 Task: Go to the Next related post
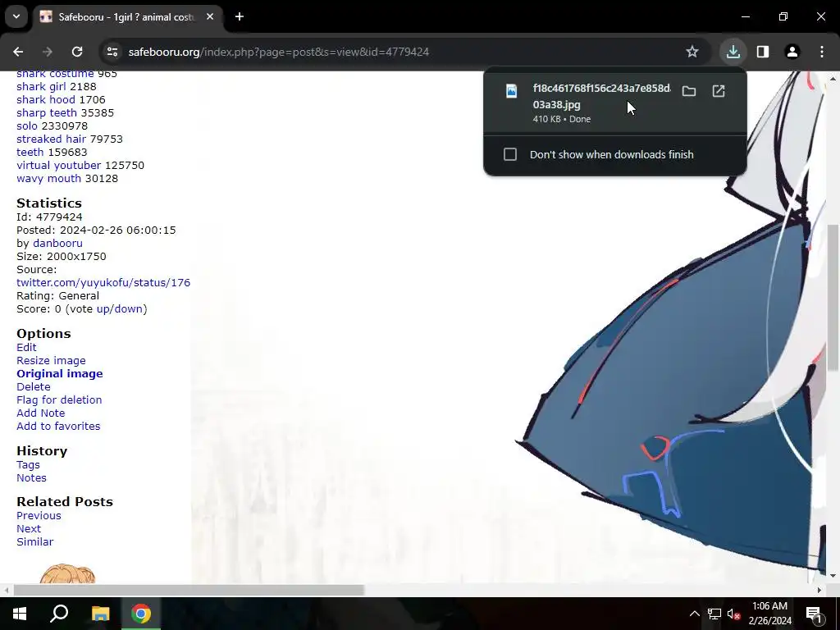tap(29, 529)
